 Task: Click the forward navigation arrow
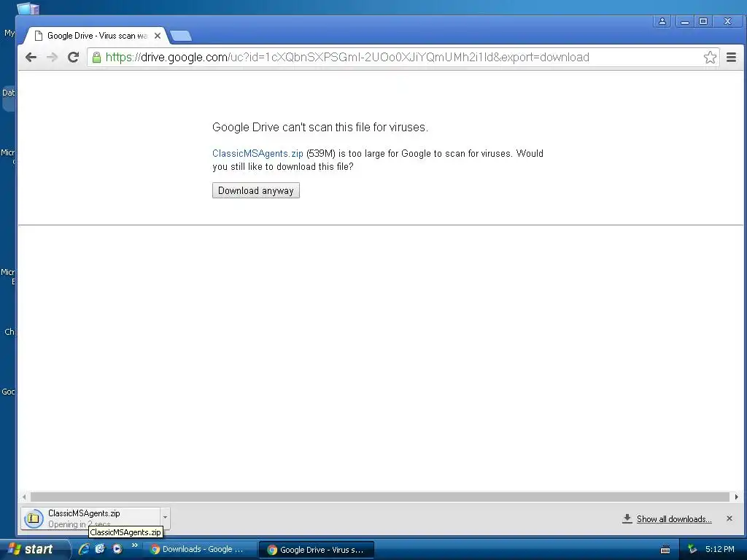coord(52,58)
